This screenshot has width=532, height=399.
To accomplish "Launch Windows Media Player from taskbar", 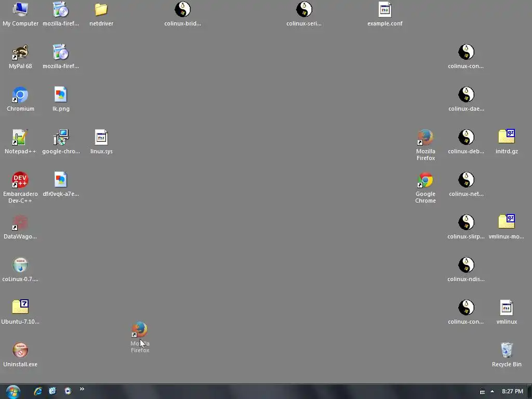I will coord(68,391).
